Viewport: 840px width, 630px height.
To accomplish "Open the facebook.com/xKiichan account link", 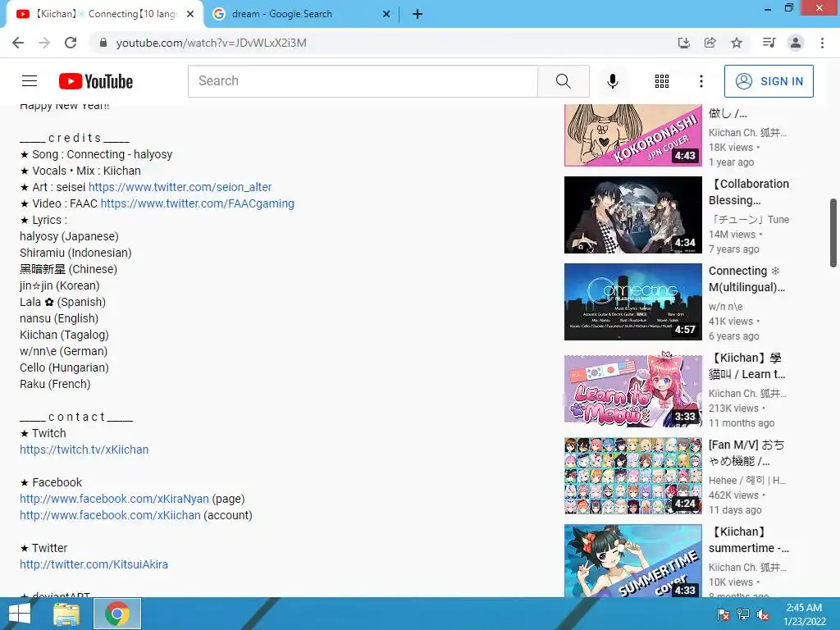I will click(110, 515).
